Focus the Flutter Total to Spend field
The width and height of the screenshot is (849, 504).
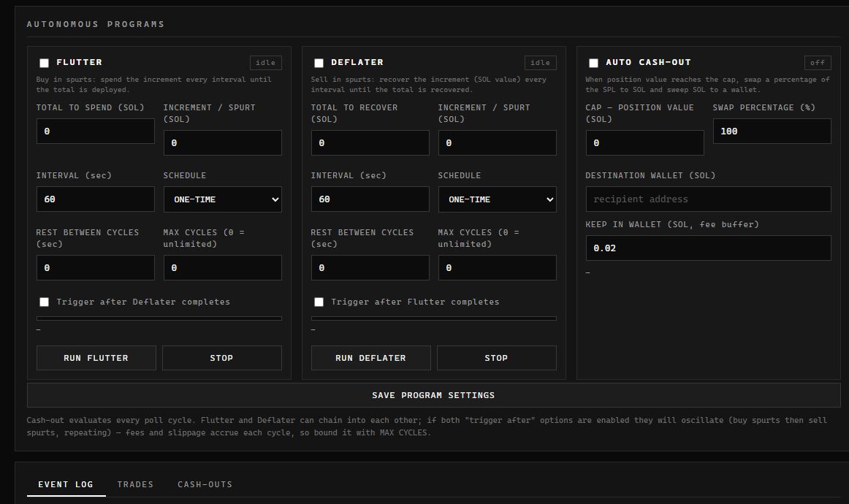[x=95, y=131]
